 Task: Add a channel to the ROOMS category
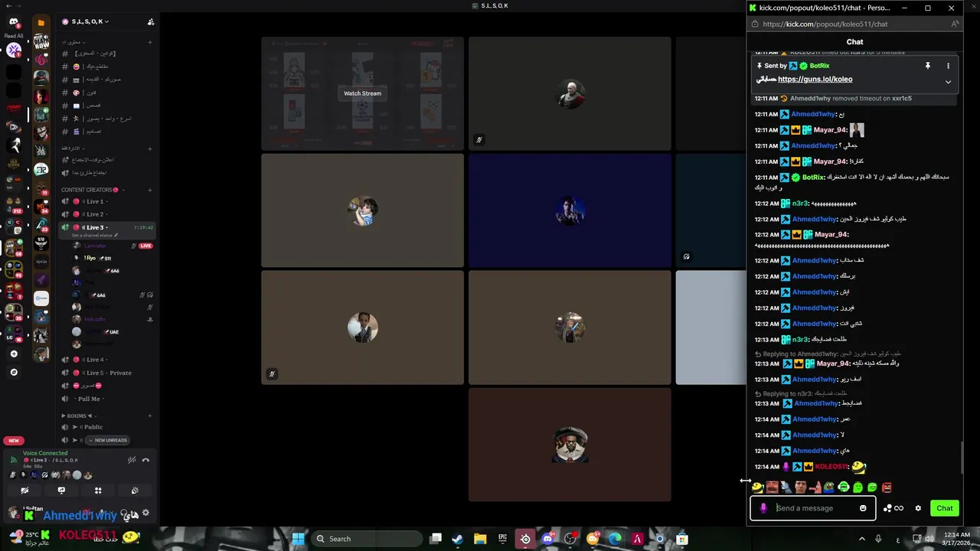click(x=150, y=416)
